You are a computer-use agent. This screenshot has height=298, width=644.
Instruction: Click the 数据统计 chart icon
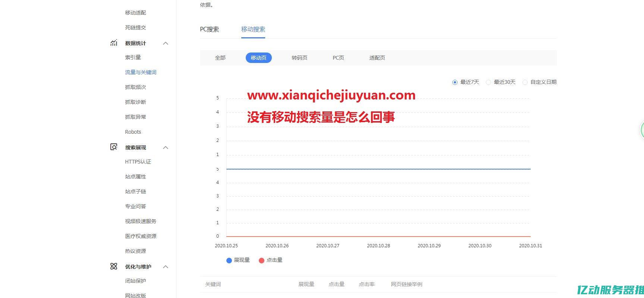pos(114,43)
